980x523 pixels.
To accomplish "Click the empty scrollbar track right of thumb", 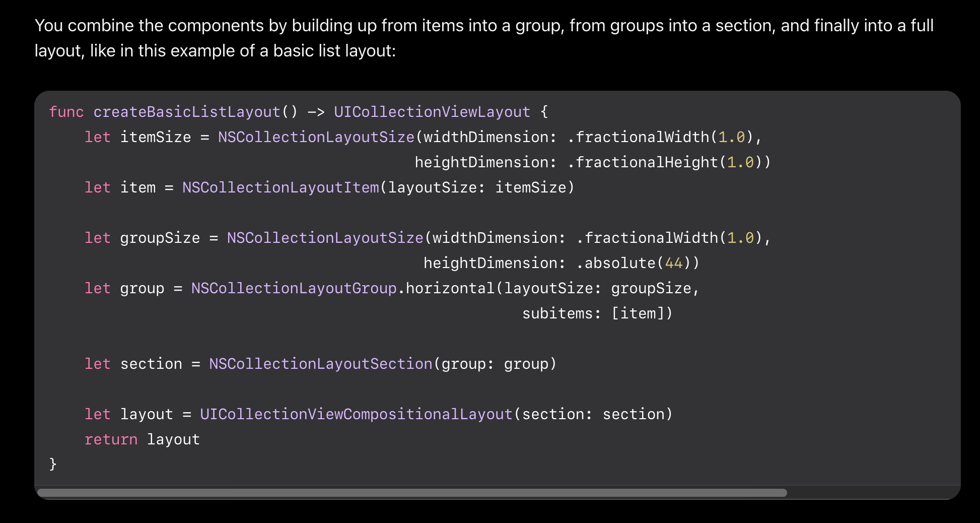I will click(871, 493).
